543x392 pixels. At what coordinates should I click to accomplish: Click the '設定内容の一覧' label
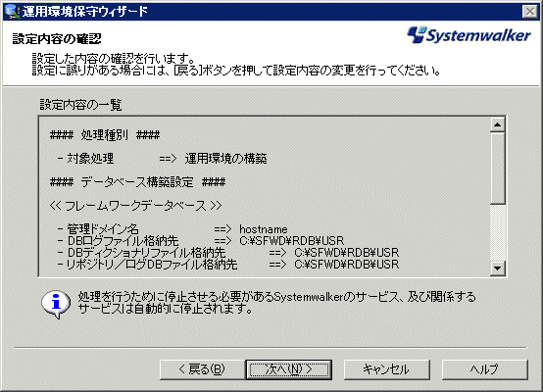pos(80,105)
